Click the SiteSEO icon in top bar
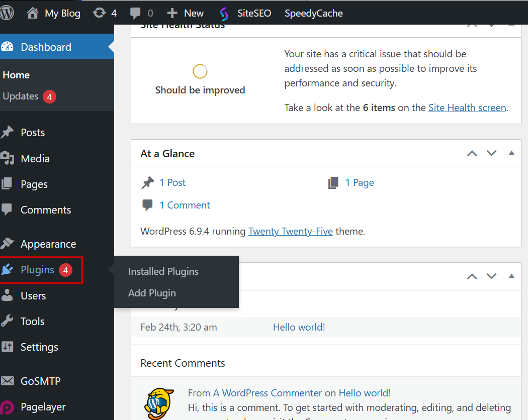This screenshot has width=528, height=420. [x=224, y=14]
